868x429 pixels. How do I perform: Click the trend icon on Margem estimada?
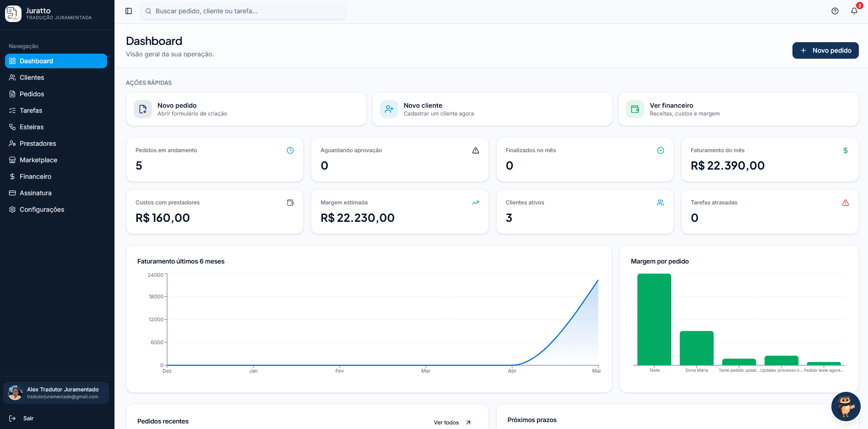pyautogui.click(x=476, y=203)
